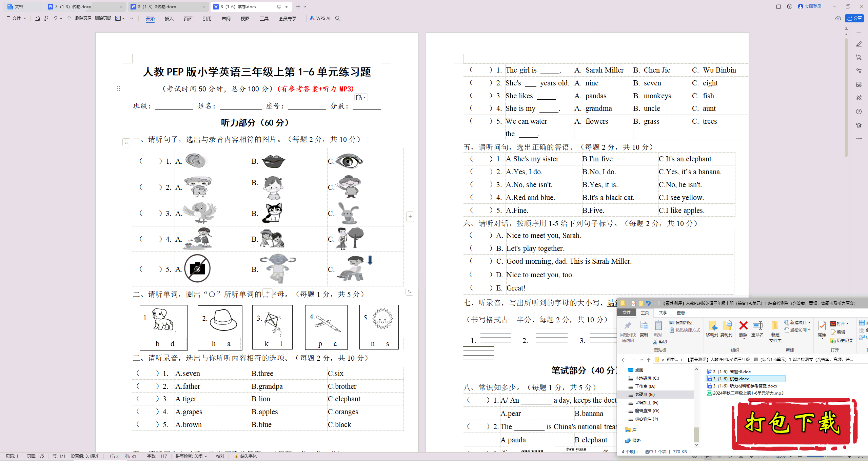Open 历史记录 in Explorer ribbon

click(x=842, y=340)
